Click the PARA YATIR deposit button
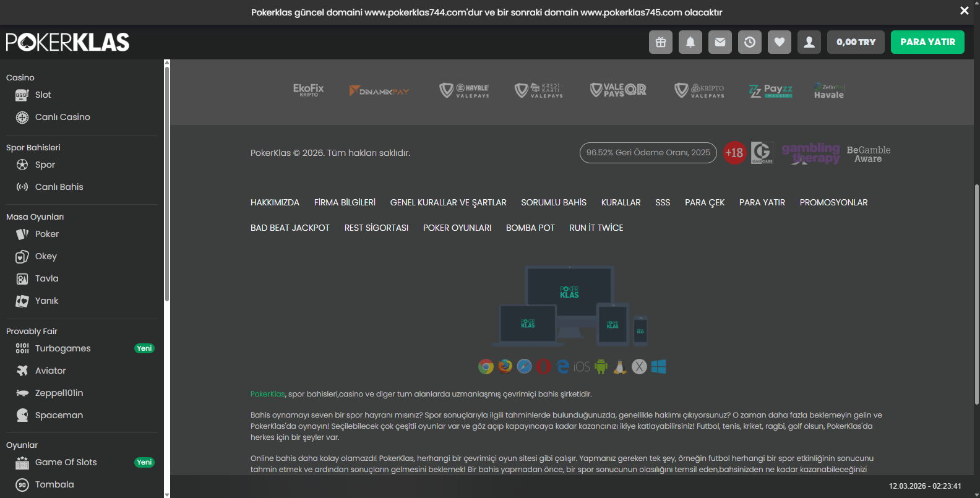The image size is (980, 498). point(927,42)
